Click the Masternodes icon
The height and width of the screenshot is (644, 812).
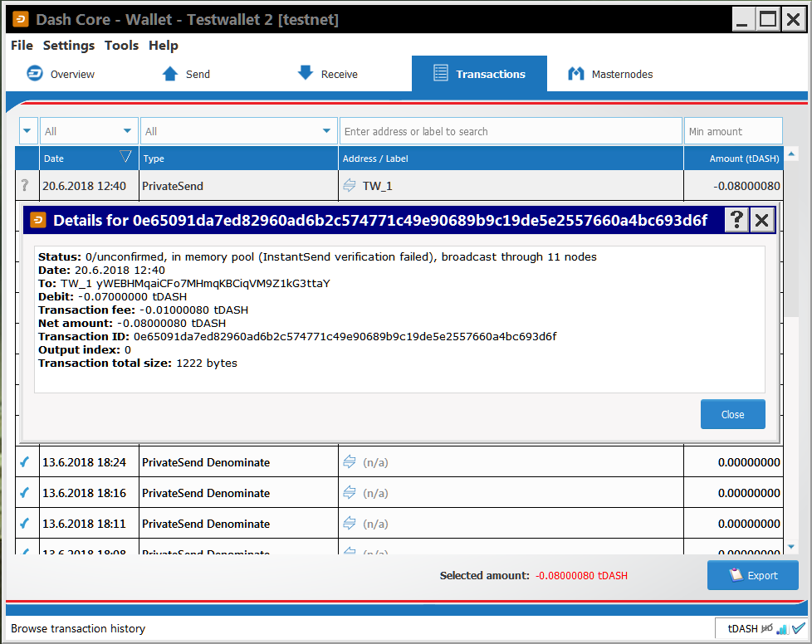point(576,74)
